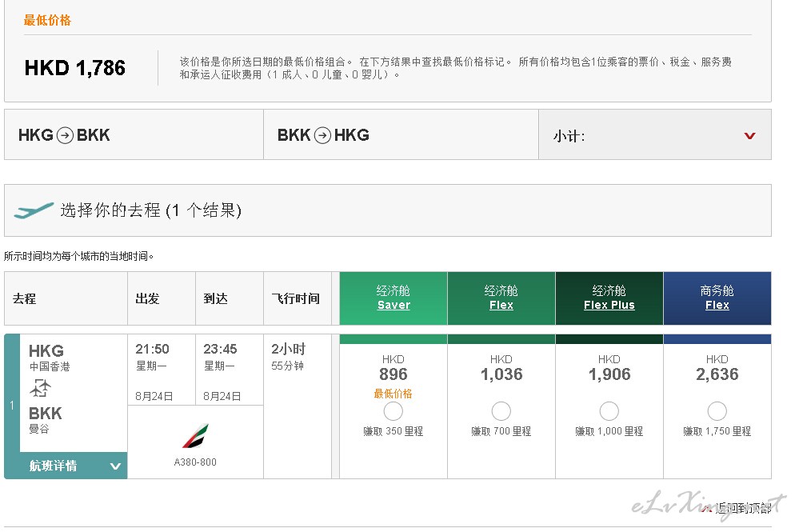Click the 商务舱 Flex header link
This screenshot has width=795, height=532.
tap(717, 305)
